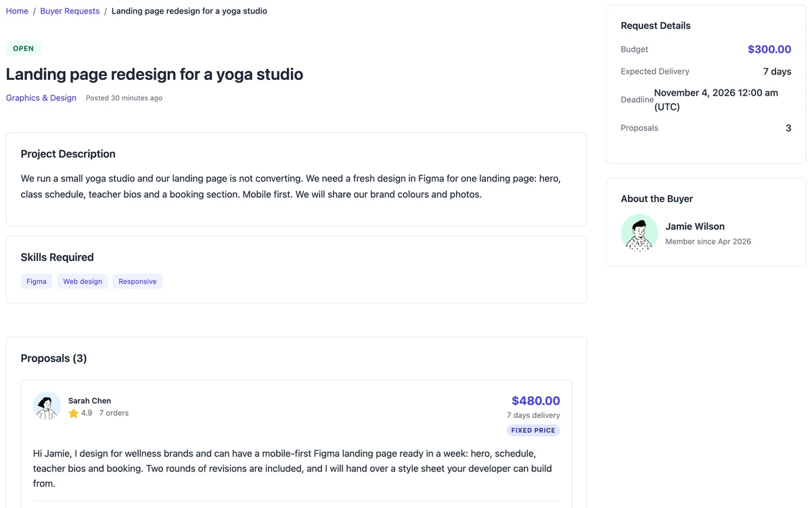
Task: Click the $480.00 proposal price
Action: (536, 400)
